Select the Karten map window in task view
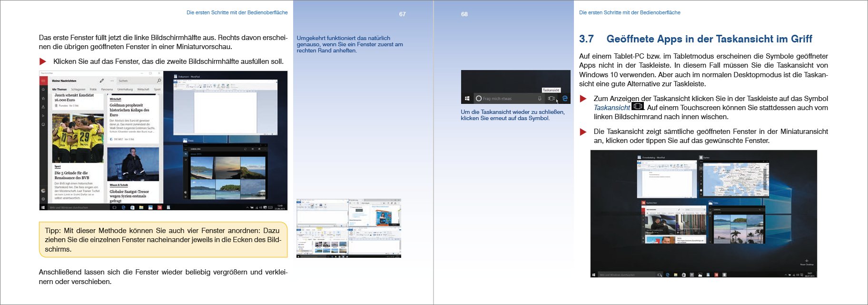868x305 pixels. [x=733, y=179]
